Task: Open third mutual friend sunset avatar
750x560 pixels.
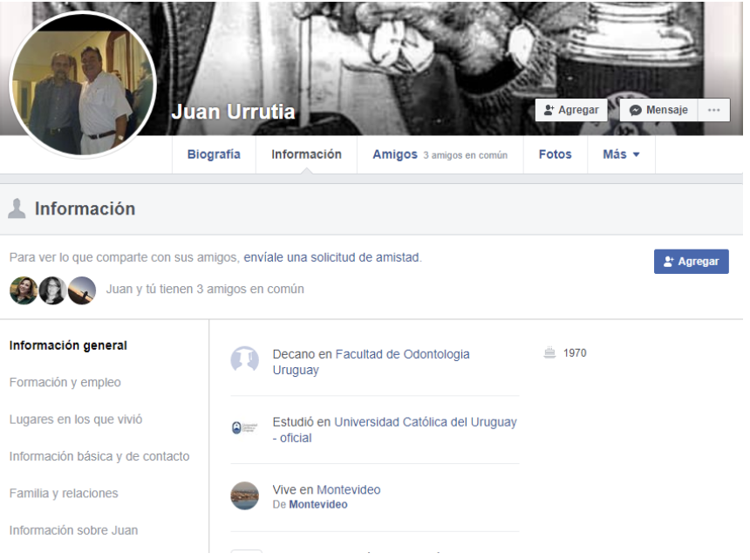Action: (82, 290)
